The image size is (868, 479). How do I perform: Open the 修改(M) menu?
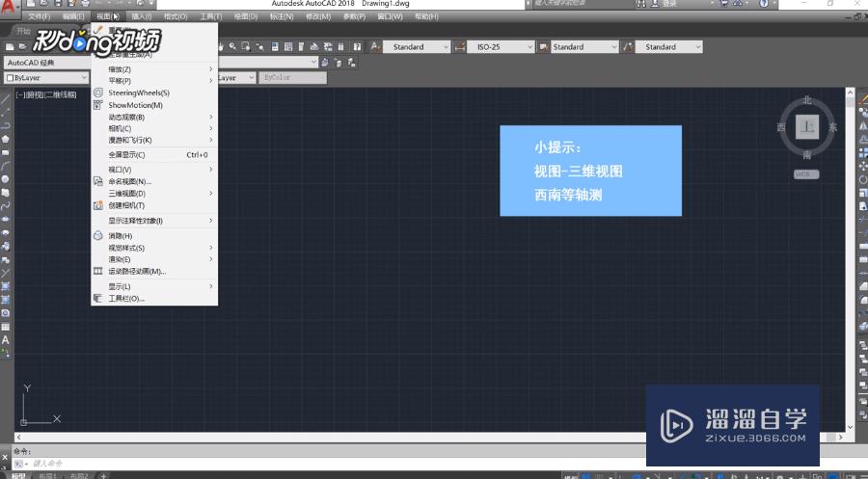(318, 16)
